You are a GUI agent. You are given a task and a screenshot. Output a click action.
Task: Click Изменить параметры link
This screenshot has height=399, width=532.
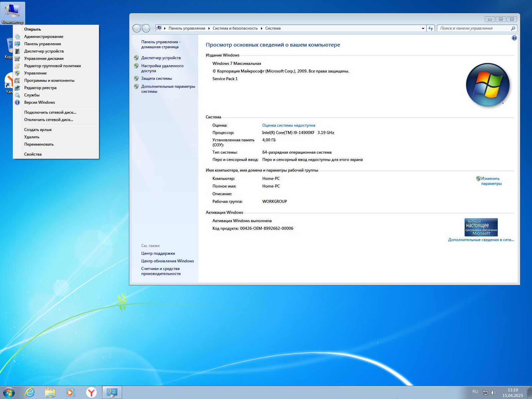pyautogui.click(x=491, y=181)
